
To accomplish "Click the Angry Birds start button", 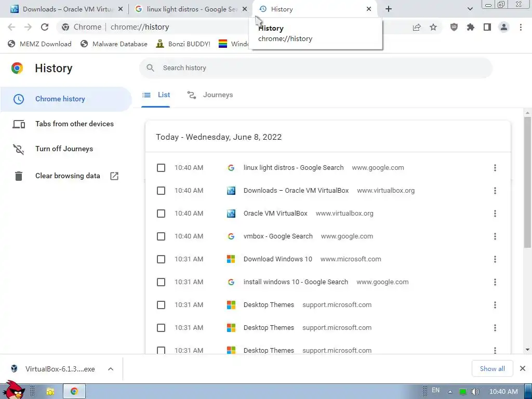I will [13, 390].
